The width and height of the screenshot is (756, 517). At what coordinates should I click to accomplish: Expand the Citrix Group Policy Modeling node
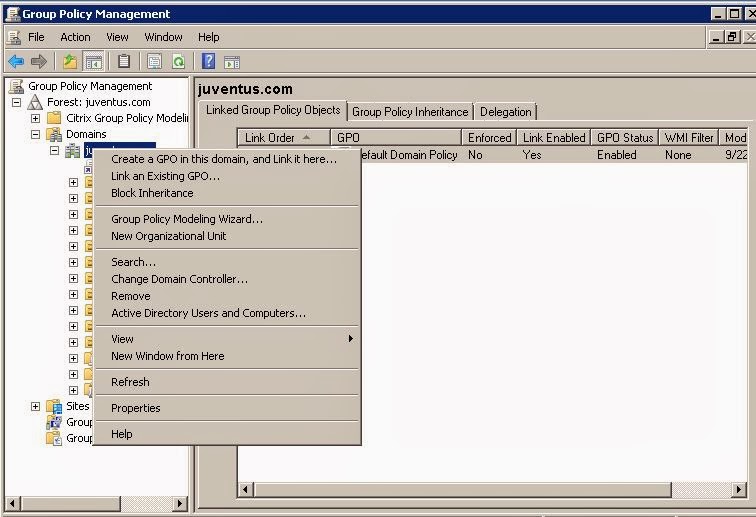click(x=35, y=118)
